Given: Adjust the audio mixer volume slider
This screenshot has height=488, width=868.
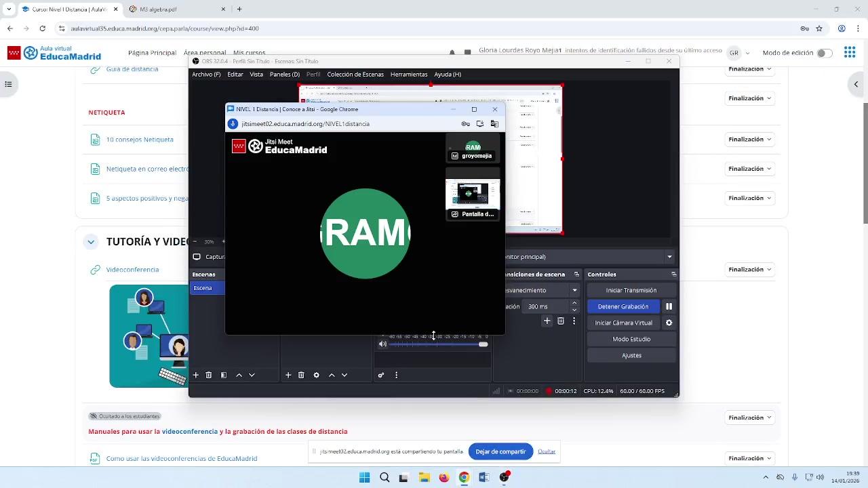Looking at the screenshot, I should tap(482, 344).
